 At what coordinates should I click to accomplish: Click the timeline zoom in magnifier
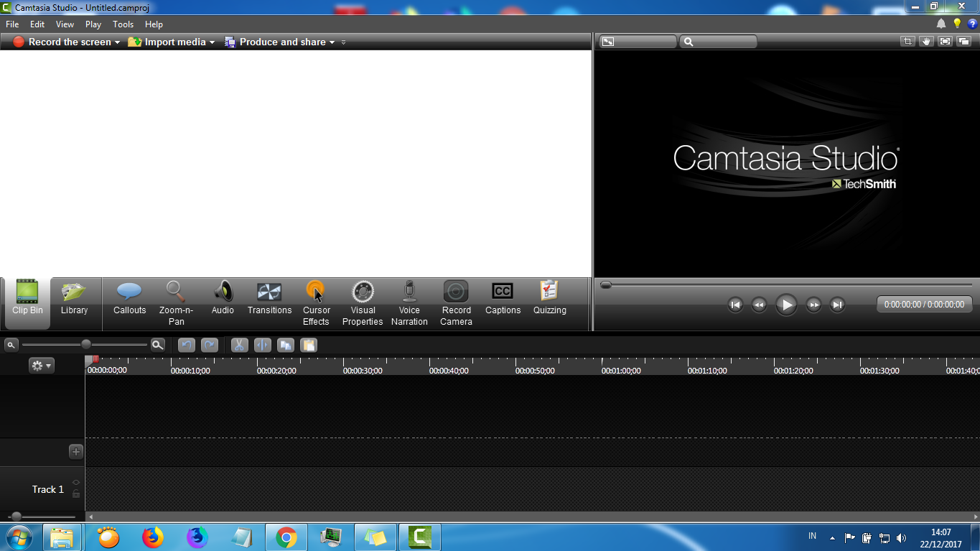tap(158, 345)
